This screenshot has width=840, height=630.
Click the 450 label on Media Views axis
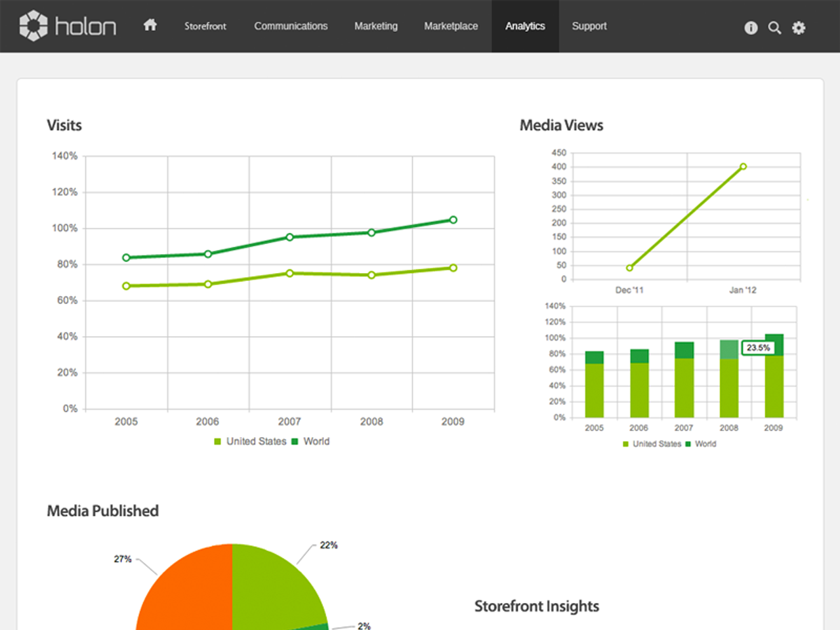[559, 153]
